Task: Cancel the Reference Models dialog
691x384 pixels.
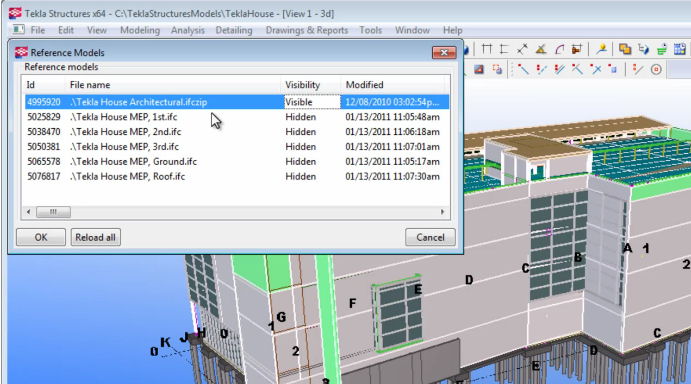Action: (430, 237)
